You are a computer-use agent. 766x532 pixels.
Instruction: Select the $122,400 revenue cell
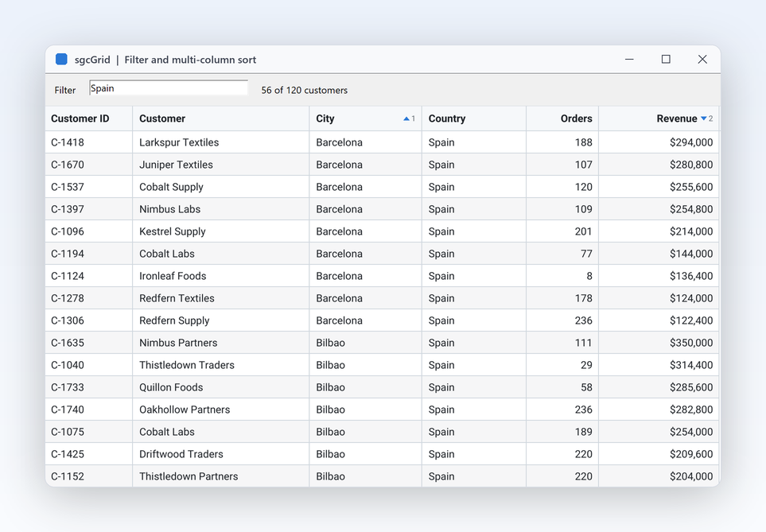click(x=659, y=320)
